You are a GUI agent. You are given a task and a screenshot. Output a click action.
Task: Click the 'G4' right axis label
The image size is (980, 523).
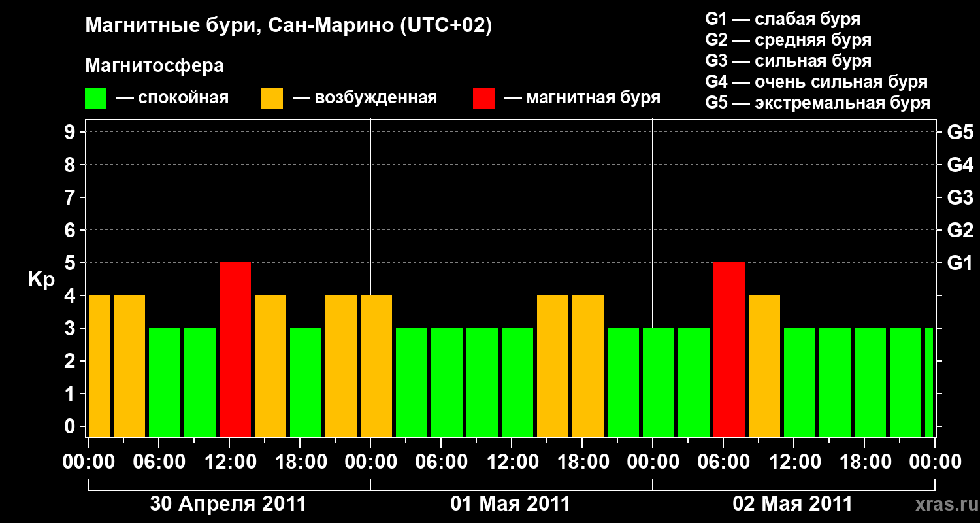(960, 165)
